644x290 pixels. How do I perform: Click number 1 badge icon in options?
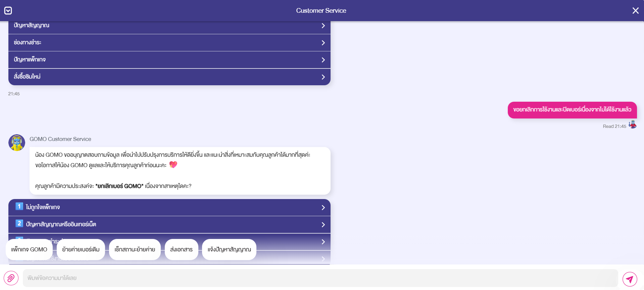[19, 206]
